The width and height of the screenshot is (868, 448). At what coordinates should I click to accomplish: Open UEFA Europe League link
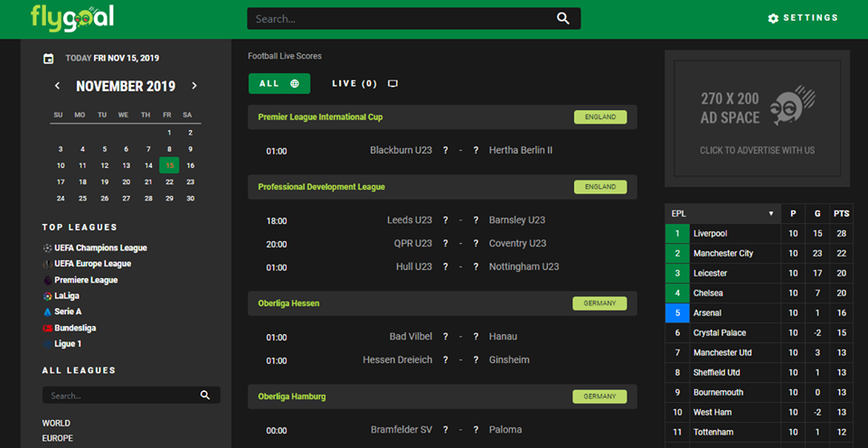92,264
